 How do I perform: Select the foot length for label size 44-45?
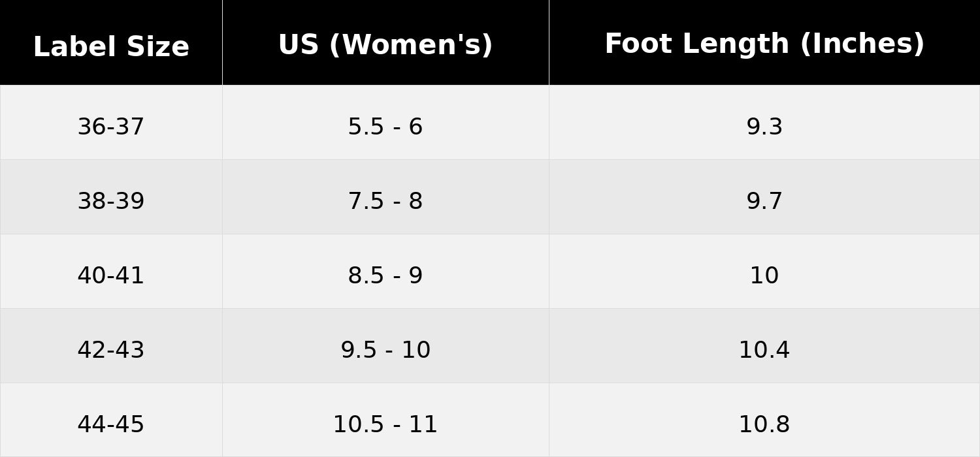coord(764,424)
